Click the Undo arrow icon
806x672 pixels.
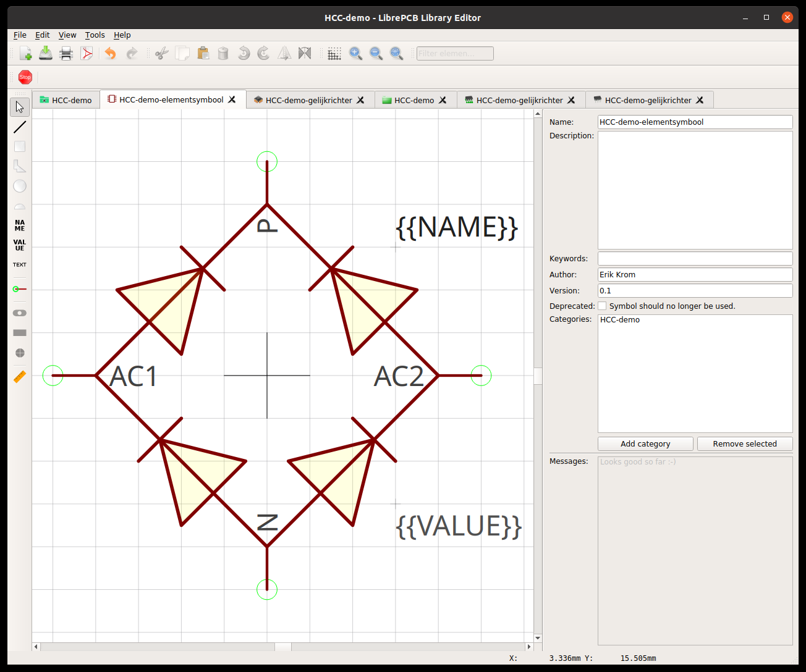(111, 54)
